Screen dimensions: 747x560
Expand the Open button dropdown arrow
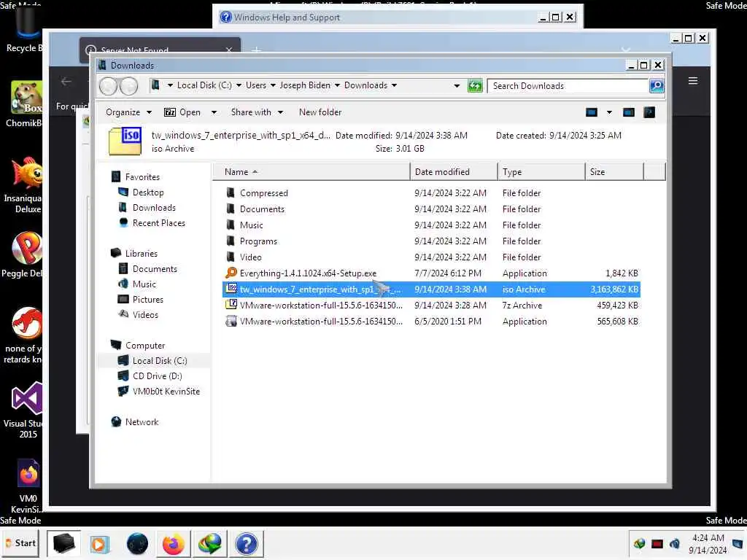214,112
